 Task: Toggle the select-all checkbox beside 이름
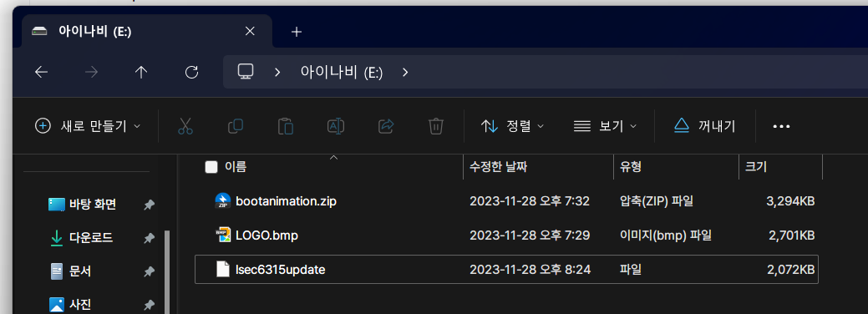click(x=211, y=167)
